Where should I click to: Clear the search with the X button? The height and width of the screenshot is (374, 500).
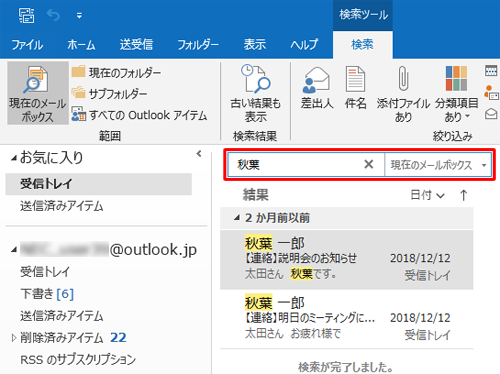369,164
